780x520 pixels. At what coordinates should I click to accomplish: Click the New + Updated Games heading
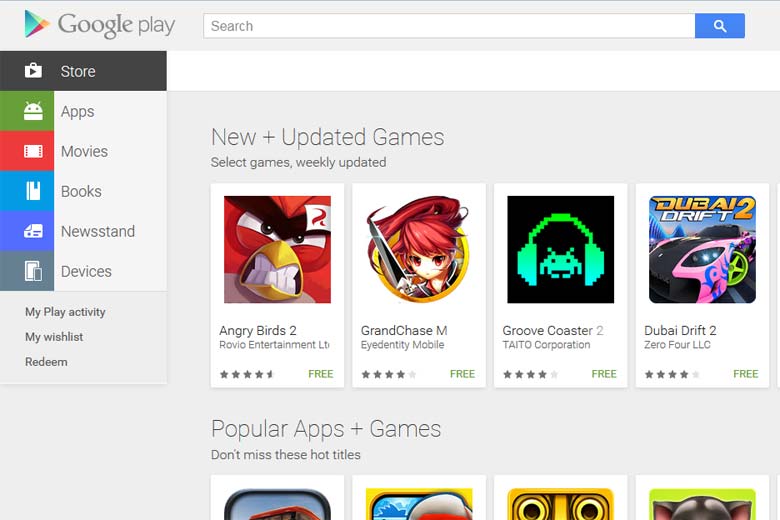(327, 137)
